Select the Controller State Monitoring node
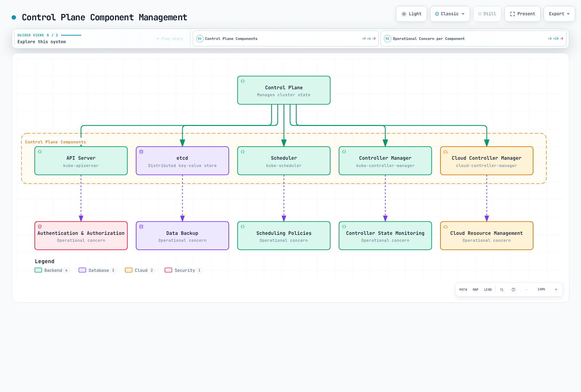The image size is (581, 392). [x=385, y=236]
